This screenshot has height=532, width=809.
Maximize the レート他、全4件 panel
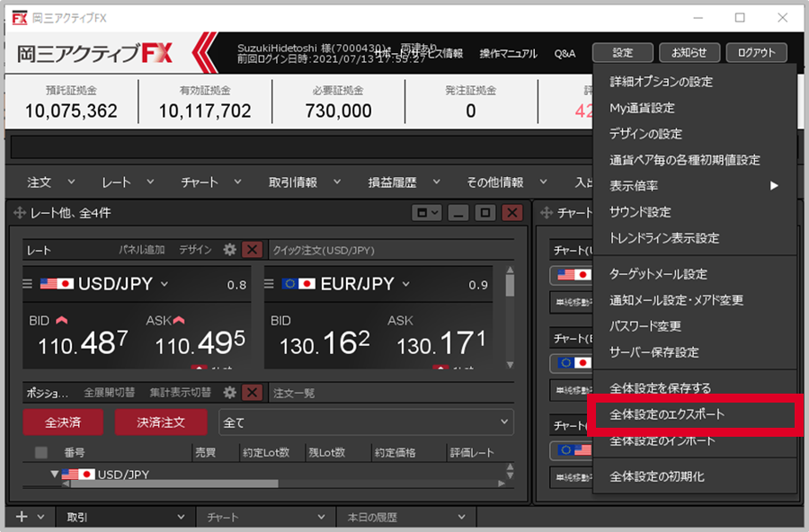[485, 213]
